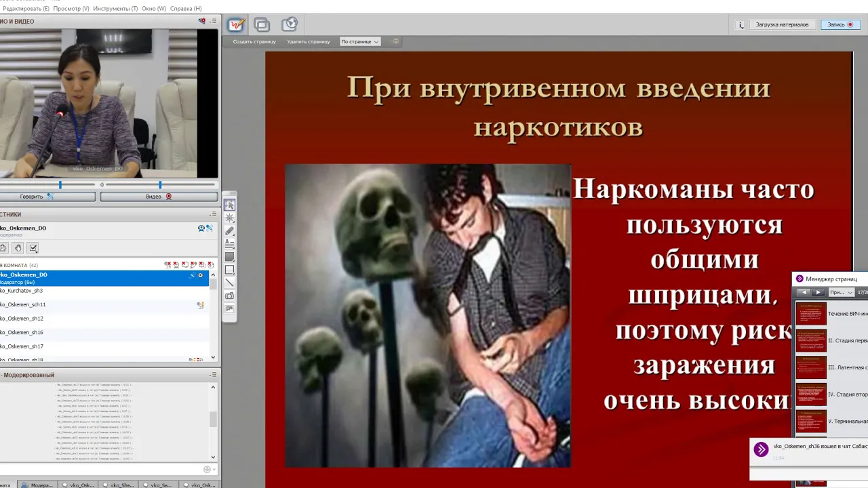Choose the empty rectangle shape tool
Screen dimensions: 868x488
[230, 270]
